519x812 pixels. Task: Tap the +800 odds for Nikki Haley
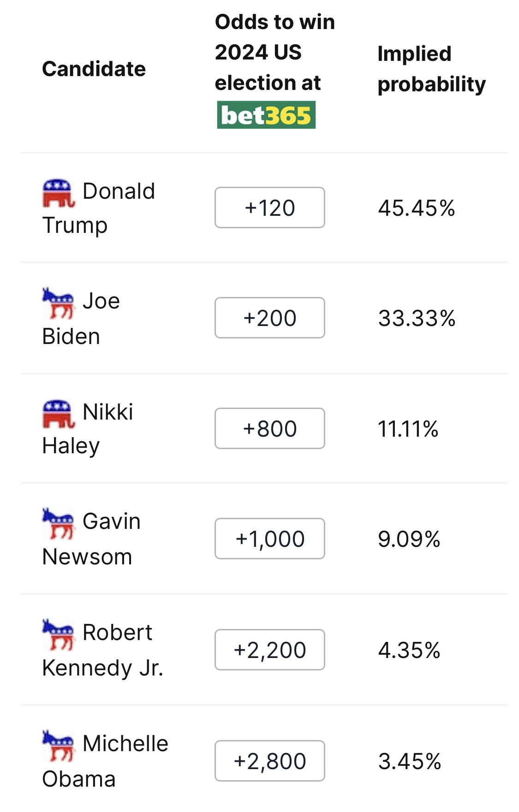pos(270,428)
